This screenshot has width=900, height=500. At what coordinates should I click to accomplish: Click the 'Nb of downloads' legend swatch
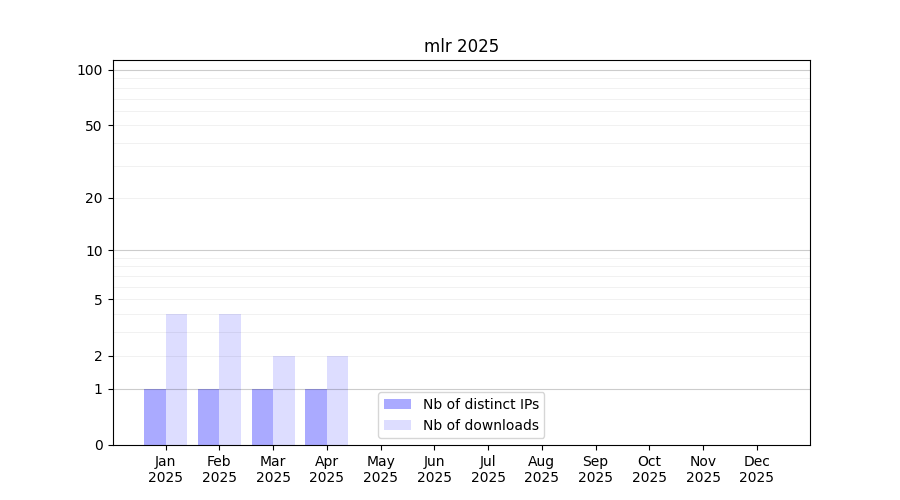[397, 425]
